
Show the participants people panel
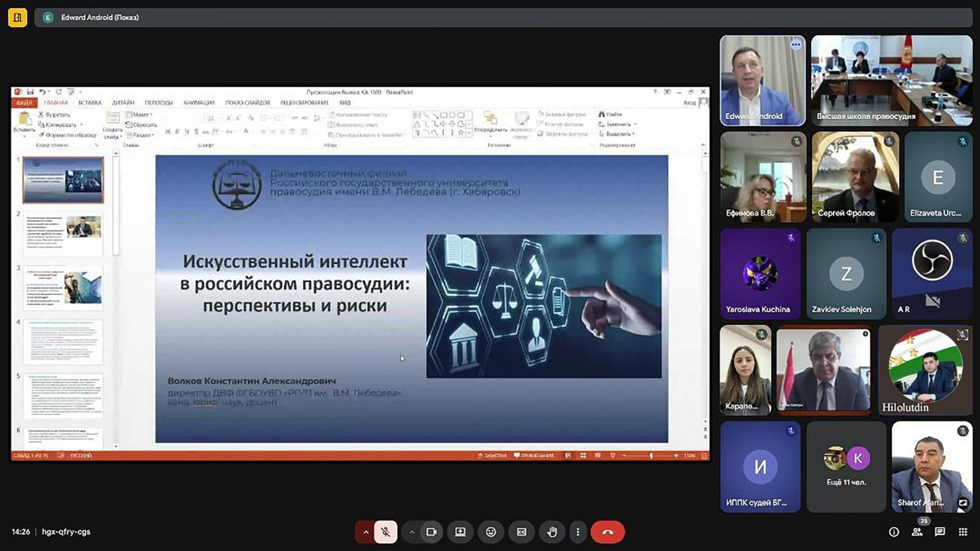[917, 532]
